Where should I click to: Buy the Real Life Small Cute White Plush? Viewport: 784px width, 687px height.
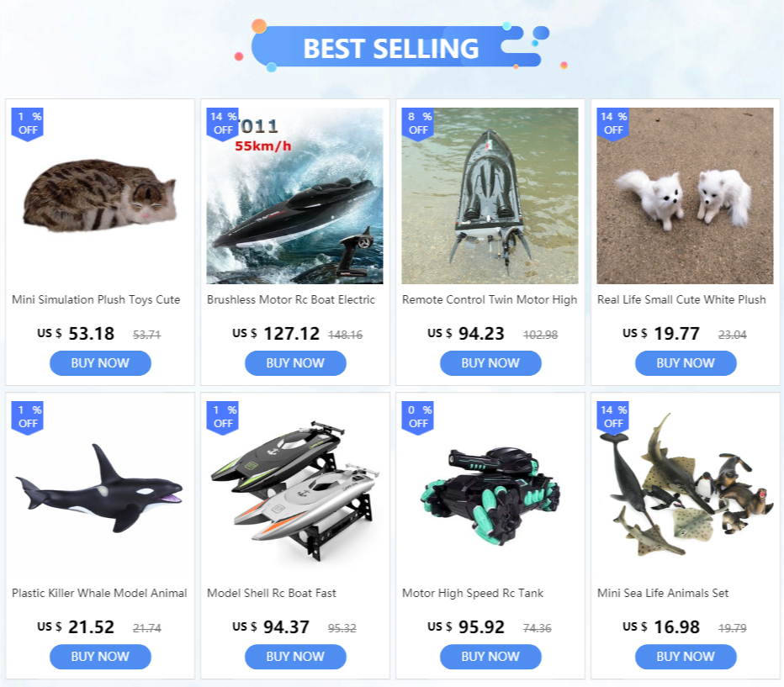click(686, 363)
